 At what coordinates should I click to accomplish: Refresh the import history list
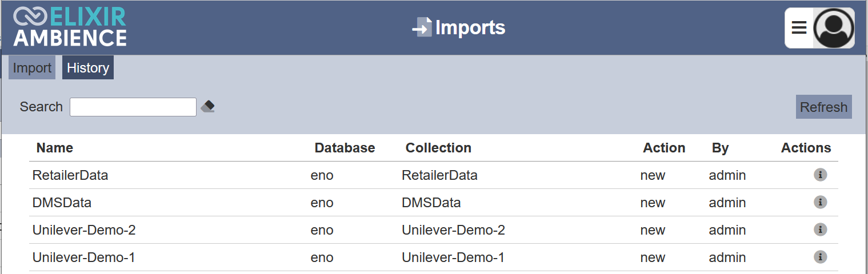[823, 107]
